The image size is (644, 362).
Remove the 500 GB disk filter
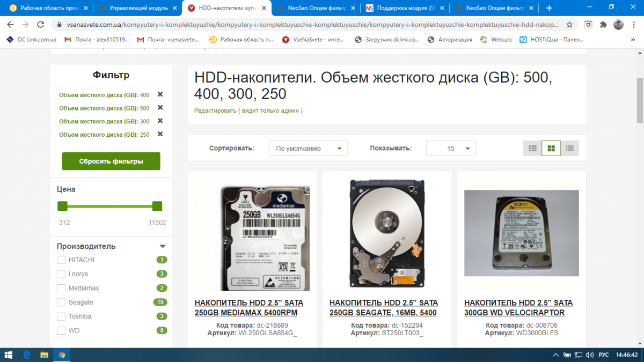[160, 108]
